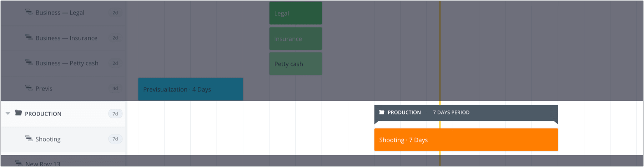The height and width of the screenshot is (167, 644).
Task: Select the Previs row label
Action: pyautogui.click(x=44, y=89)
